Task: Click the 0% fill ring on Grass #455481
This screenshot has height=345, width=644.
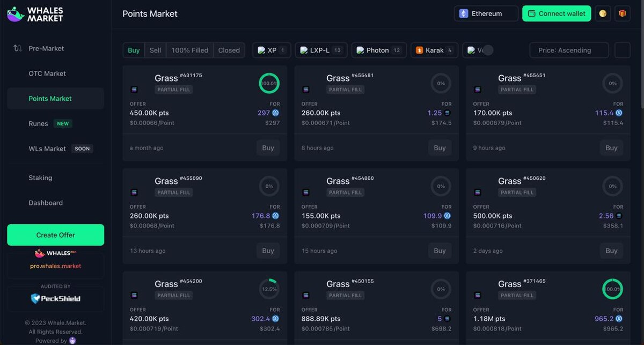Action: click(441, 83)
